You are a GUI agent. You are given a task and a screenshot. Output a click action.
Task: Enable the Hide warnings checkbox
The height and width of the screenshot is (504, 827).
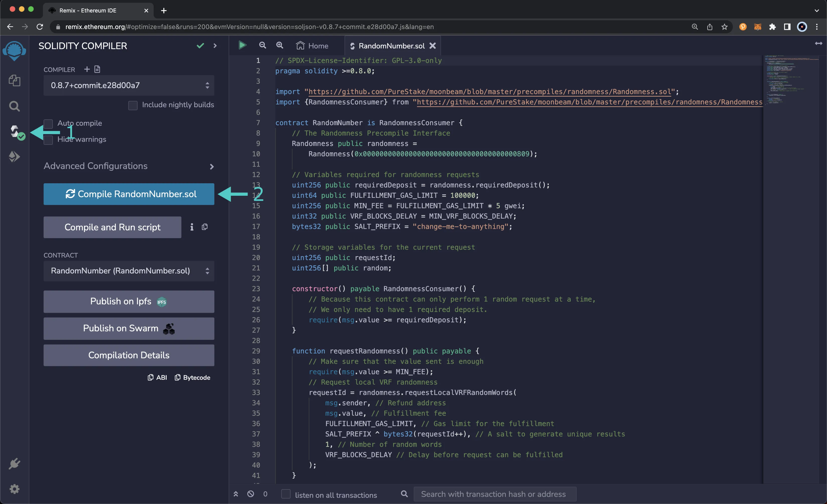point(49,139)
